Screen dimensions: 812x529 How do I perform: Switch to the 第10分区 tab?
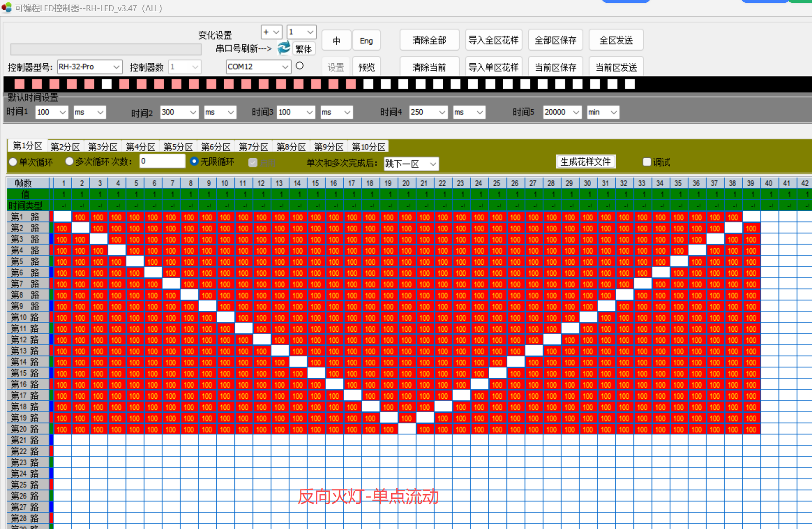click(368, 146)
